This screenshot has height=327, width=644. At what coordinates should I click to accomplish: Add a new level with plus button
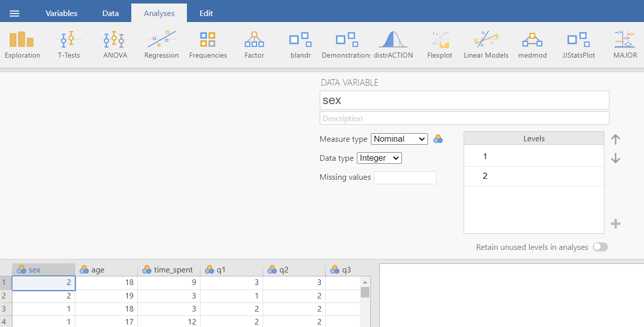coord(616,224)
